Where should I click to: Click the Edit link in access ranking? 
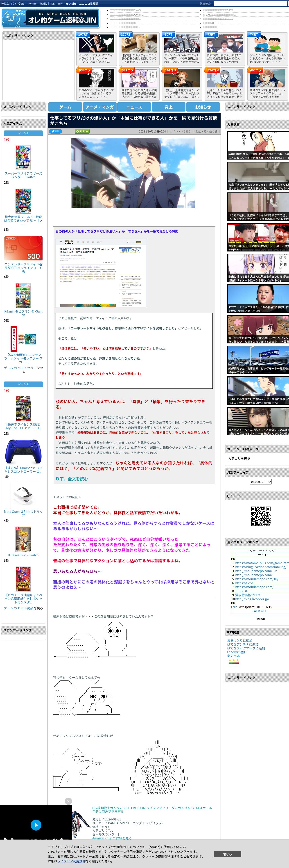click(x=234, y=607)
